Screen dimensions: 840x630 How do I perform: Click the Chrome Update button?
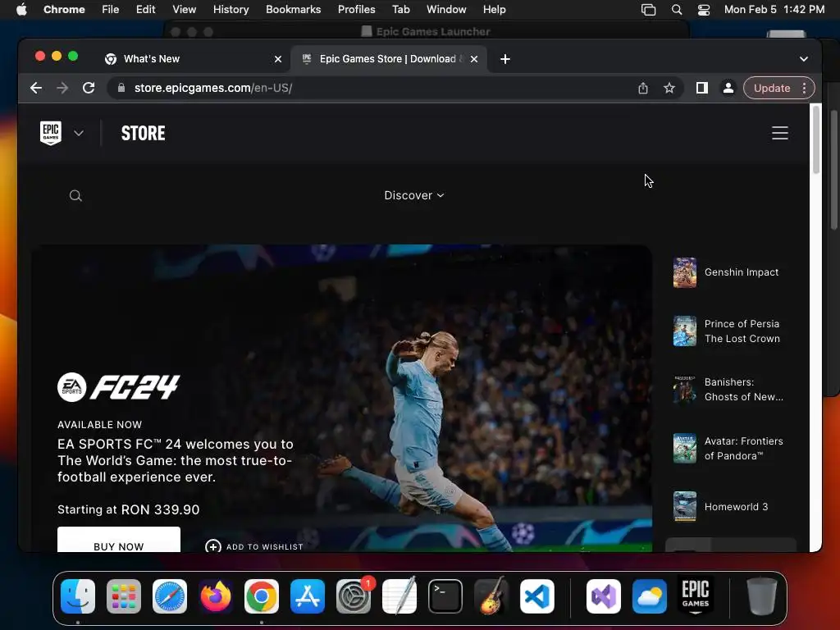click(771, 88)
